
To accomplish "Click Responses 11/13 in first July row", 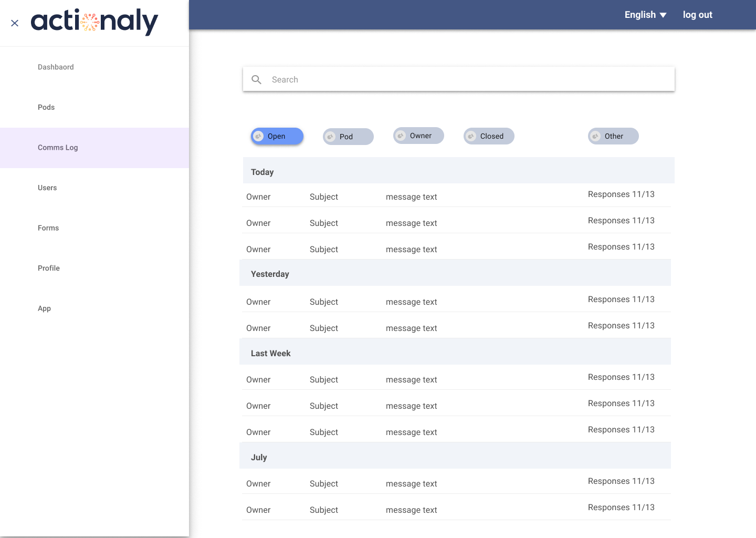I will click(x=621, y=481).
